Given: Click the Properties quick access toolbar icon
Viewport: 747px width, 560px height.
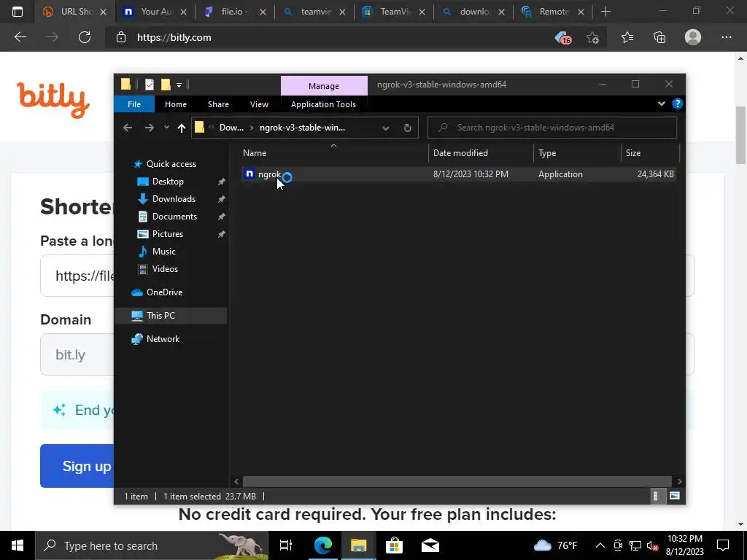Looking at the screenshot, I should (149, 85).
